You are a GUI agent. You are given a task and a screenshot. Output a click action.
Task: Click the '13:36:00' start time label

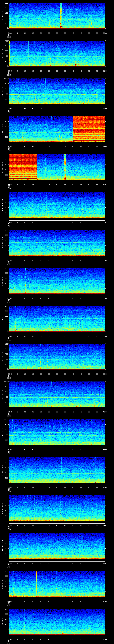click(9, 298)
